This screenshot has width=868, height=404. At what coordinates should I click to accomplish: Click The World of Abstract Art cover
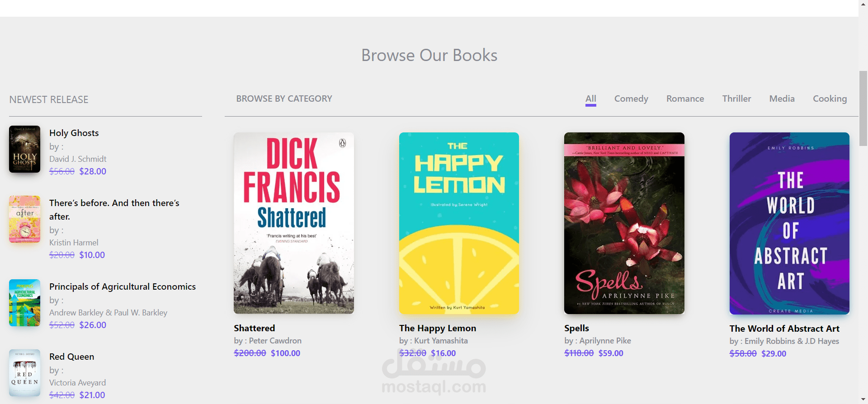point(789,223)
